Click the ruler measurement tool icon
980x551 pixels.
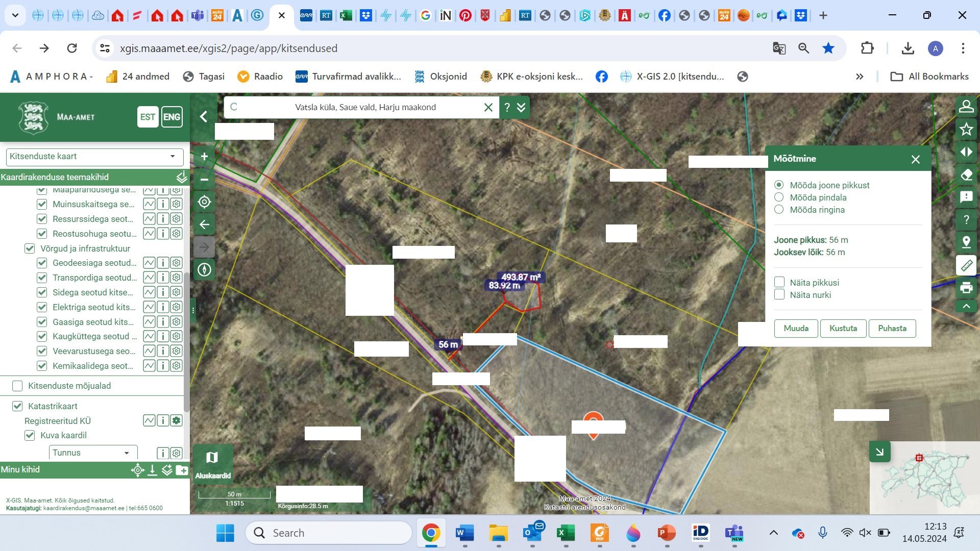[966, 265]
